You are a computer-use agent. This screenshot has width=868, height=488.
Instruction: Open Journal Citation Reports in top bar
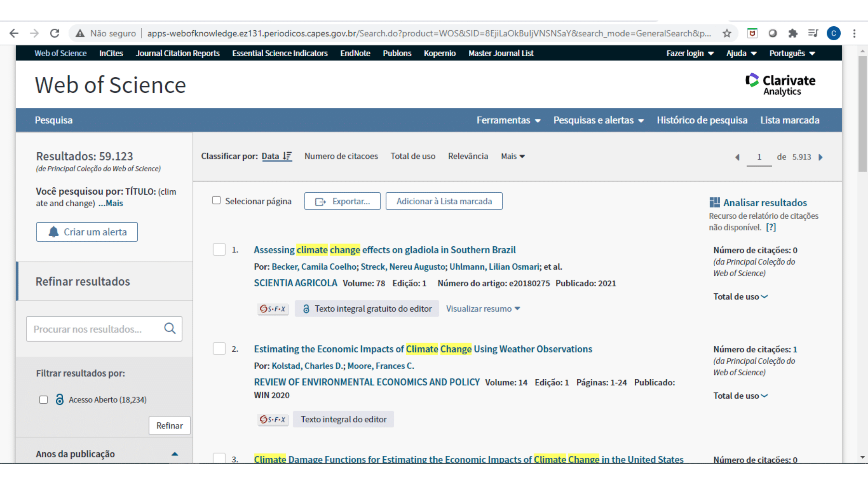(178, 53)
